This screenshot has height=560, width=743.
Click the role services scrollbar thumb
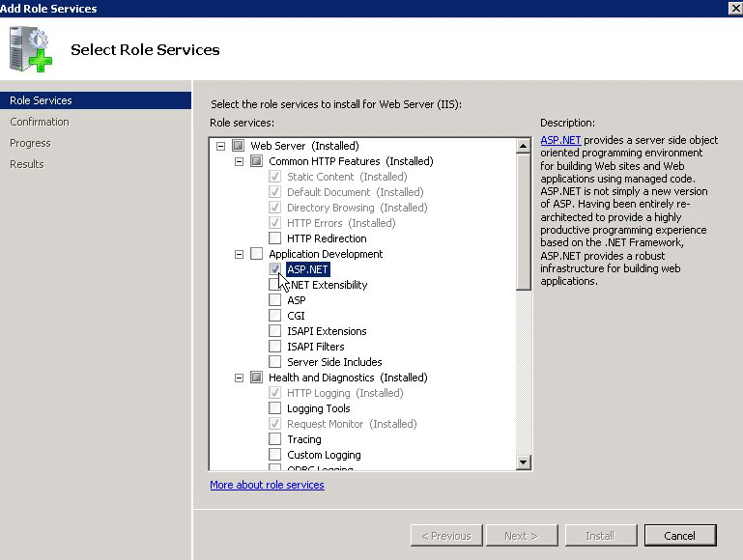[523, 221]
